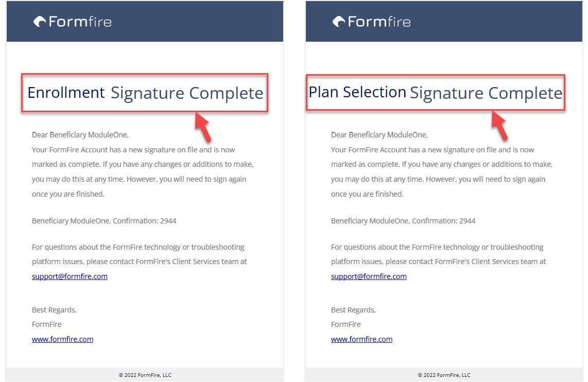Screen dimensions: 588x382
Task: Click the © 2022 FormFire footer on left
Action: (x=145, y=375)
